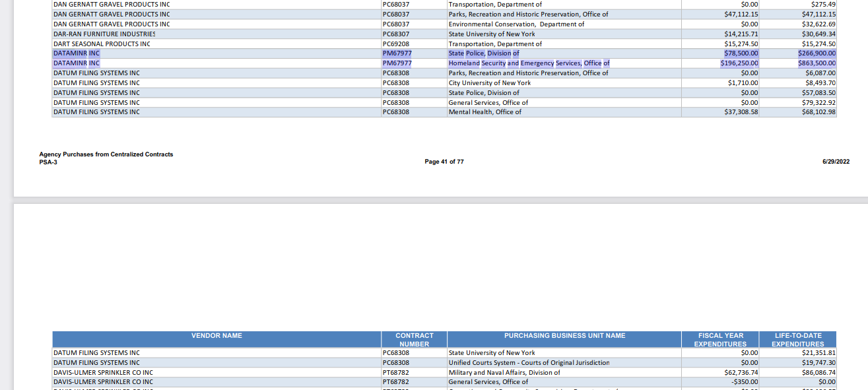Select the $8,493.70 life-to-date amount
This screenshot has height=390, width=868.
[820, 83]
